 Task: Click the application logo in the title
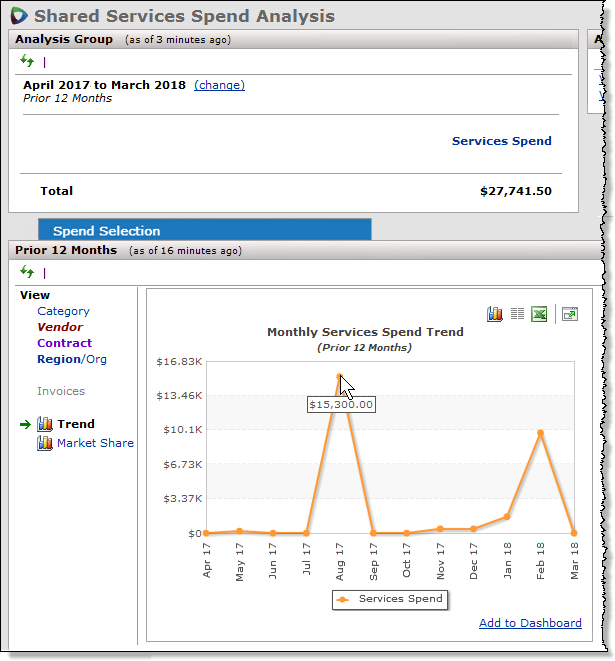19,16
